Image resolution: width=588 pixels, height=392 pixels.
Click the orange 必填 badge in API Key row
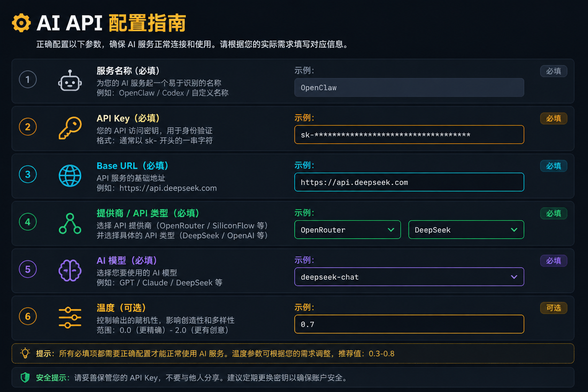coord(554,119)
